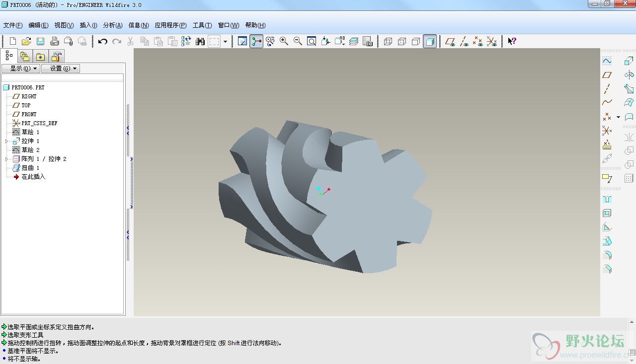636x364 pixels.
Task: Click the Repaint screen icon
Action: tap(242, 41)
